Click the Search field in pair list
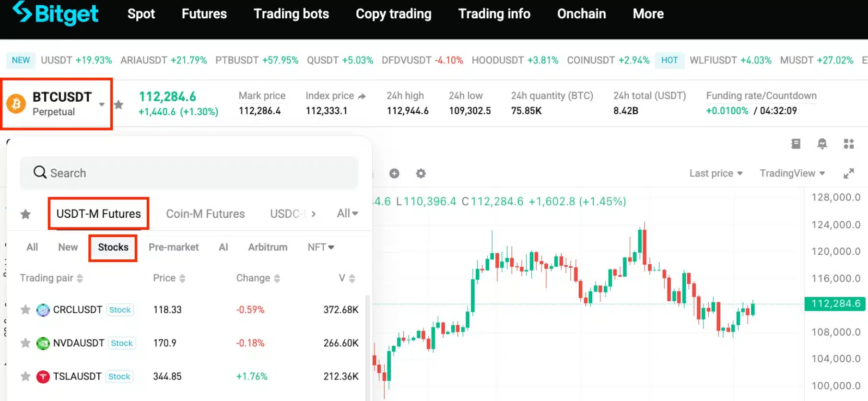Image resolution: width=868 pixels, height=401 pixels. (189, 173)
